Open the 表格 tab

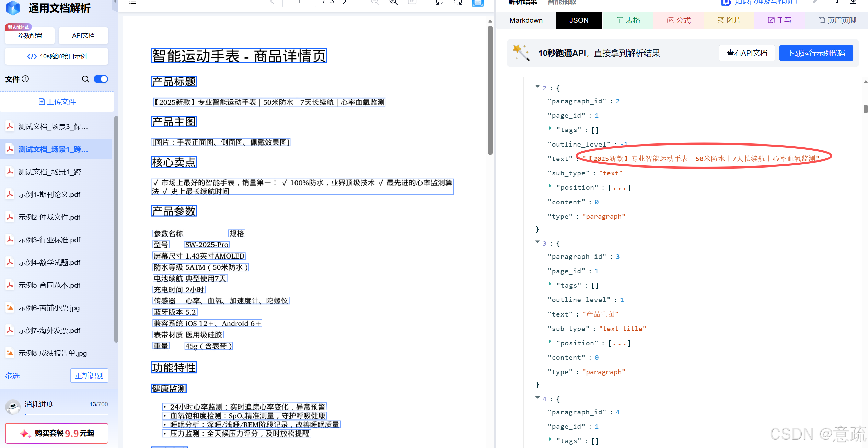tap(628, 20)
